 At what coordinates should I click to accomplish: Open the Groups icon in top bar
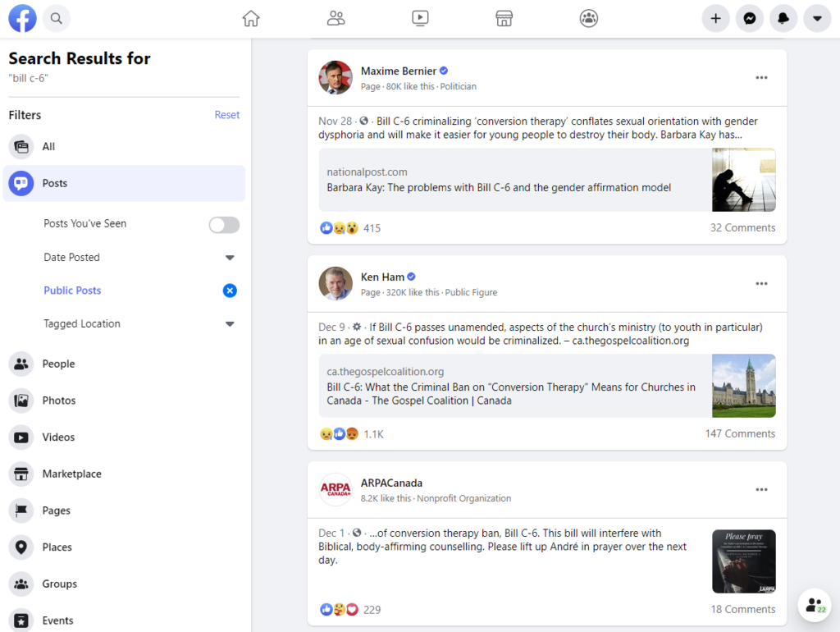[589, 18]
